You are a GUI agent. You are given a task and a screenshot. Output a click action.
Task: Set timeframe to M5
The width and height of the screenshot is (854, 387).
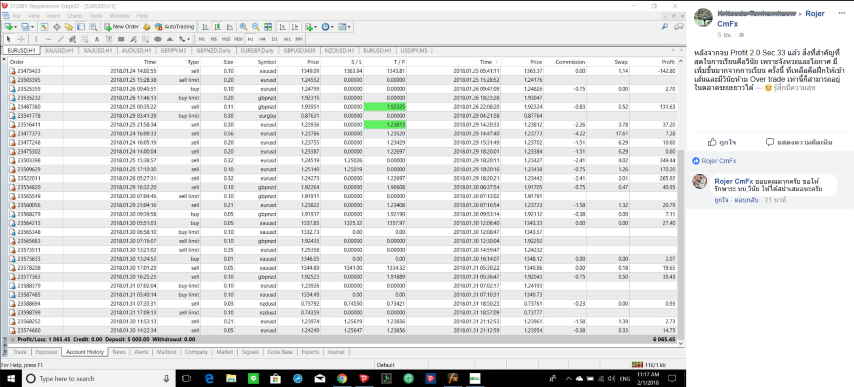click(x=214, y=39)
